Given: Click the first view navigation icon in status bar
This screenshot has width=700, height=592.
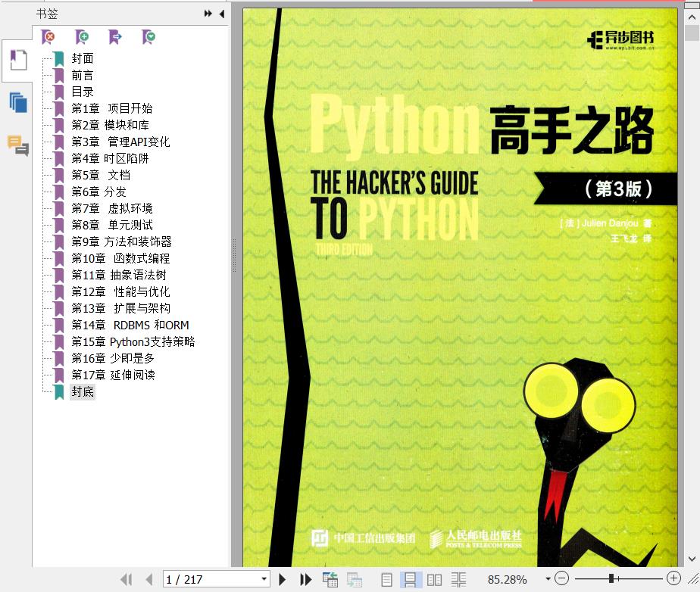Looking at the screenshot, I should [x=330, y=579].
